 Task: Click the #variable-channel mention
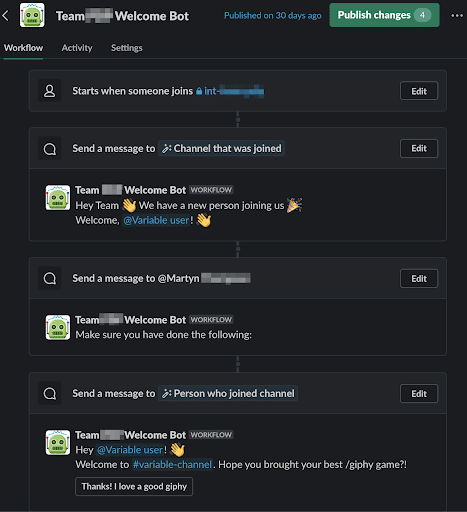tap(172, 464)
